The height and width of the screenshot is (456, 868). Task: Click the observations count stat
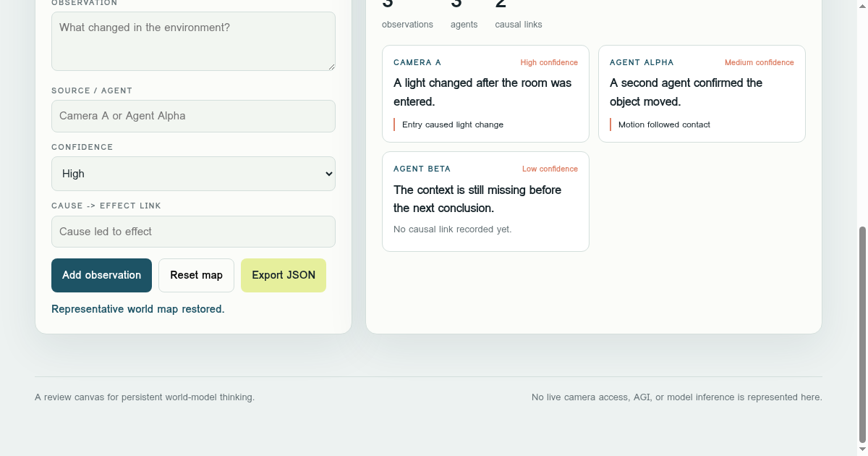click(x=407, y=14)
